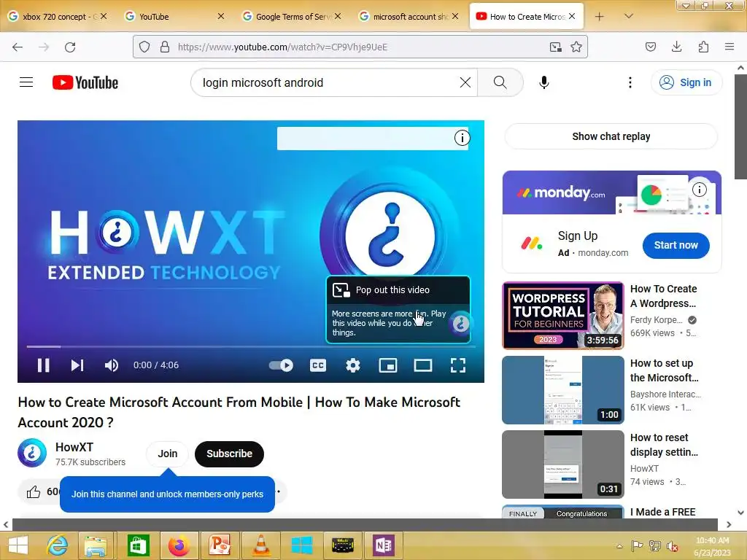This screenshot has width=747, height=560.
Task: Close the 'How to Create Micros' tab
Action: pos(572,16)
